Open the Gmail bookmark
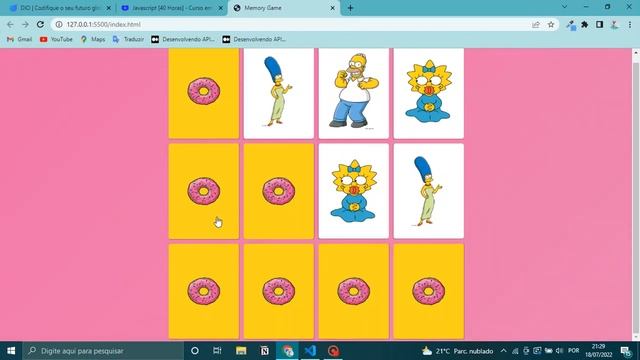This screenshot has width=640, height=360. [20, 39]
